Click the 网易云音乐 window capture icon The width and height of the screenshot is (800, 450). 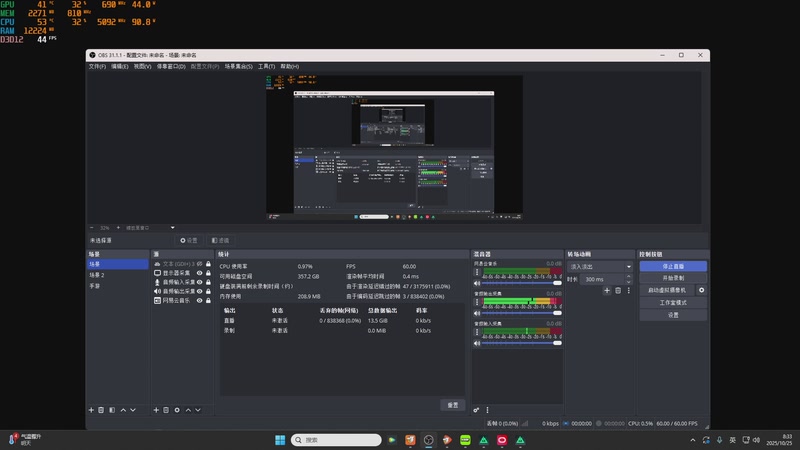tap(157, 301)
